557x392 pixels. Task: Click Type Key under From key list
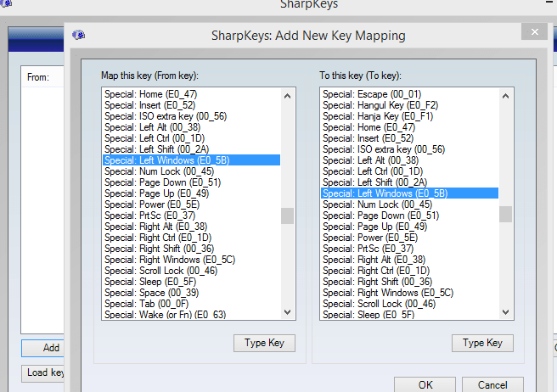pos(264,343)
